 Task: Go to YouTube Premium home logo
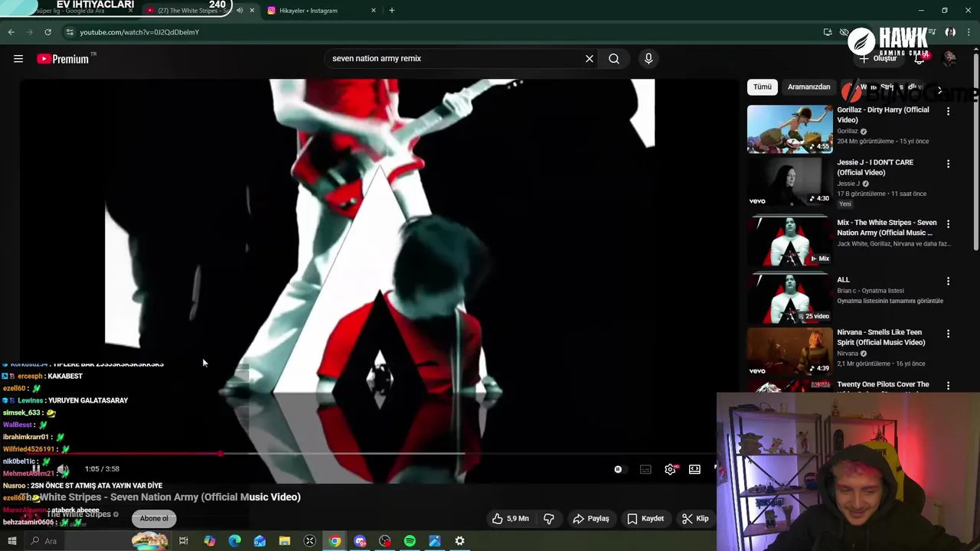(x=63, y=59)
